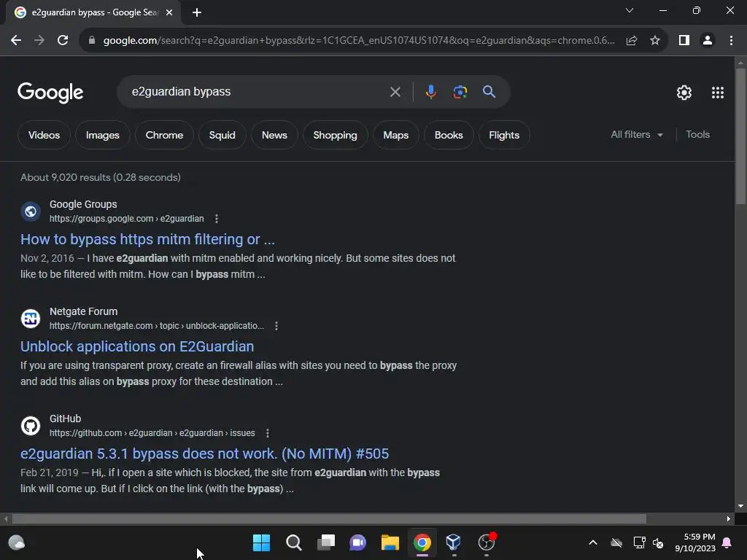Switch to Books results
This screenshot has width=747, height=560.
point(449,135)
